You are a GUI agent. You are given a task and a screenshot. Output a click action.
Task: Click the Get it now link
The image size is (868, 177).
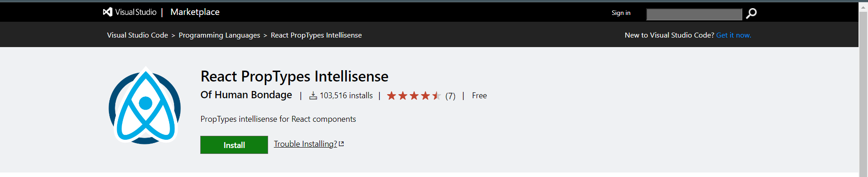click(x=734, y=35)
